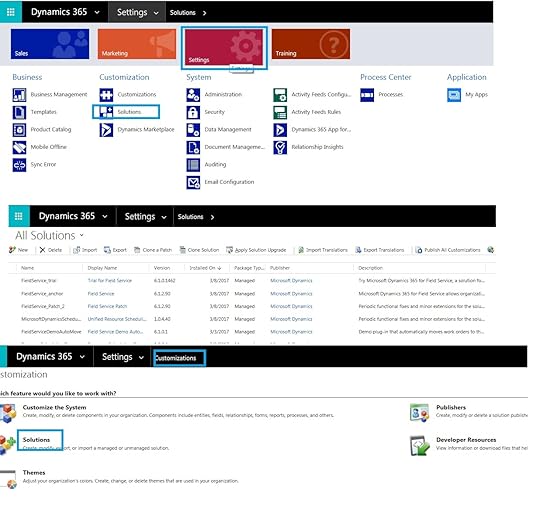The width and height of the screenshot is (540, 509).
Task: Open the Dynamics Marketplace icon
Action: coord(106,130)
